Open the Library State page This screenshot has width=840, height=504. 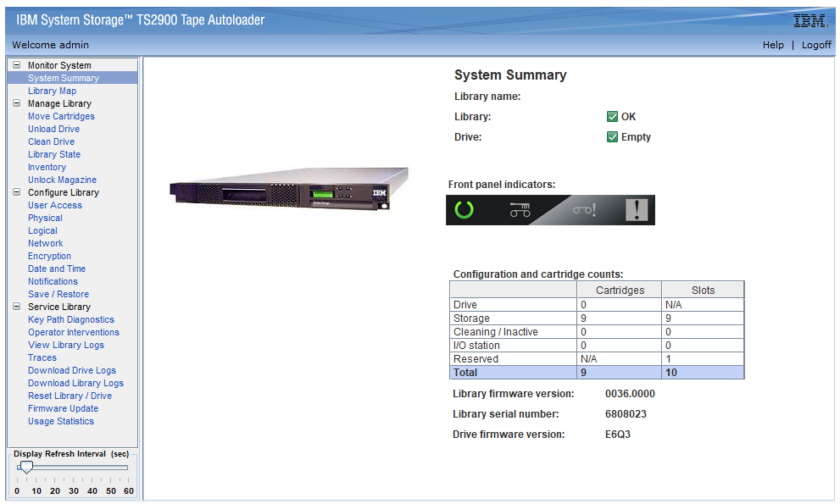tap(54, 154)
